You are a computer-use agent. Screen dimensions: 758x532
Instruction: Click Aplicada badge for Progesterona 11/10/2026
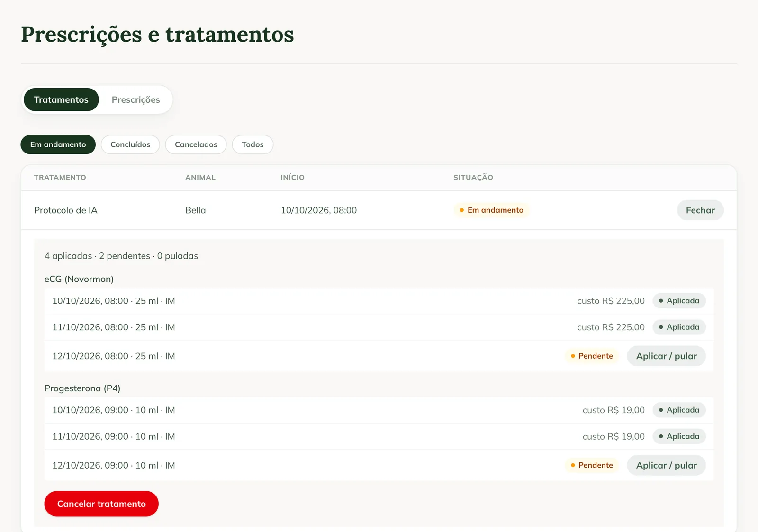[x=679, y=436]
